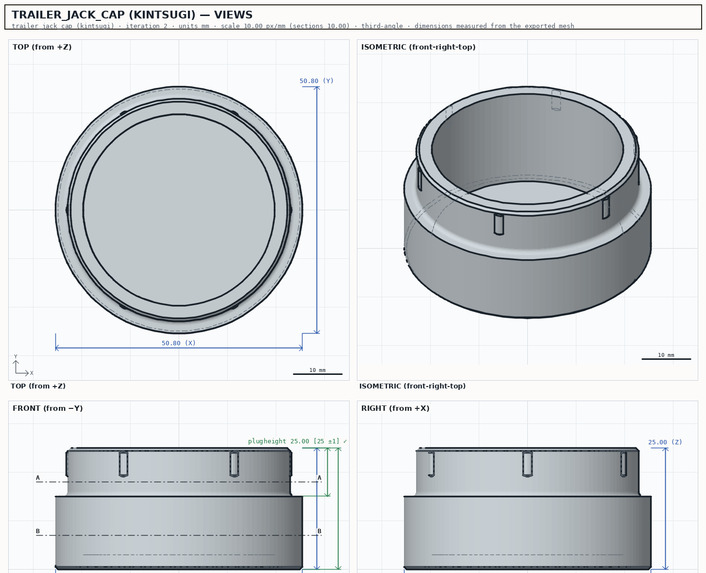Select the 25.00 (Z) dimension label
This screenshot has width=706, height=573.
[665, 442]
